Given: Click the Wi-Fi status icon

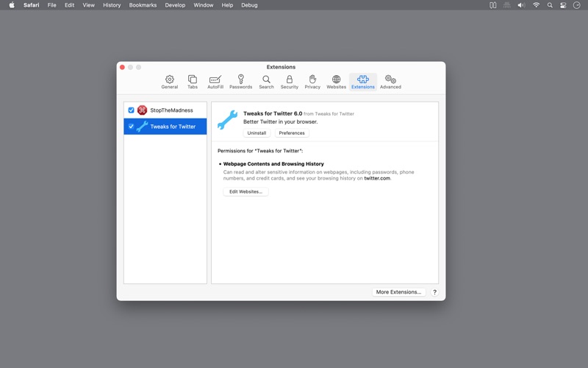Looking at the screenshot, I should [x=537, y=5].
